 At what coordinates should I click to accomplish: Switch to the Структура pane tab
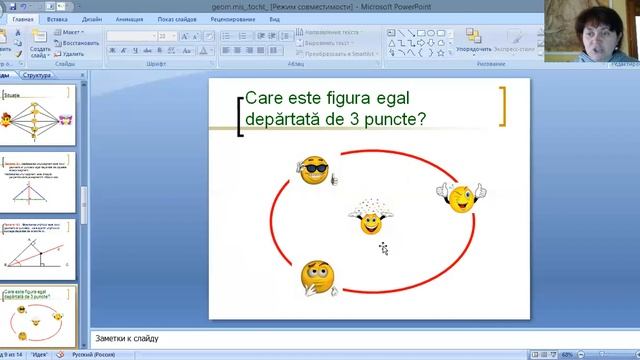[x=37, y=75]
